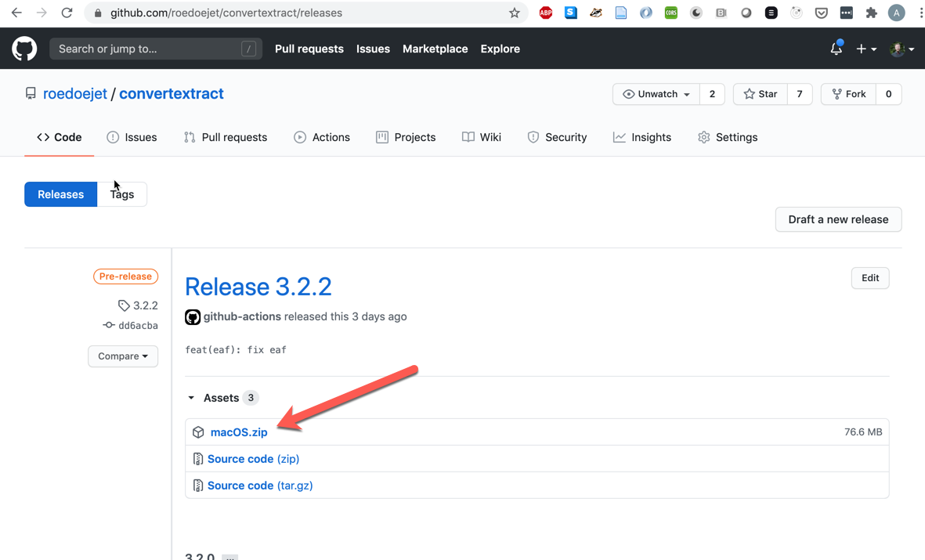Viewport: 925px width, 560px height.
Task: Open the Code tab
Action: 59,137
